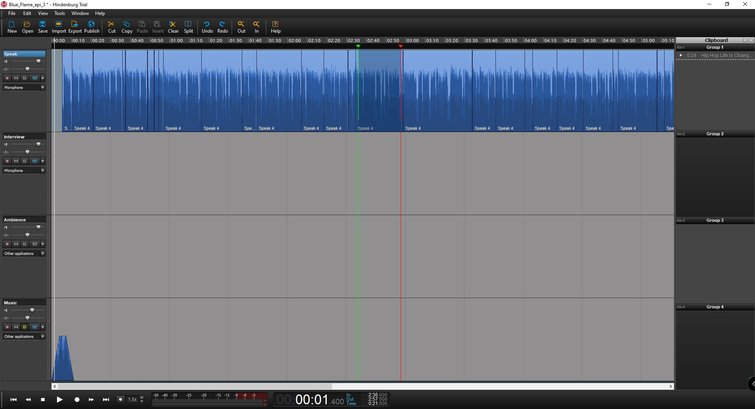Open the Speak track Microphone input dropdown
The height and width of the screenshot is (409, 755).
click(x=24, y=87)
